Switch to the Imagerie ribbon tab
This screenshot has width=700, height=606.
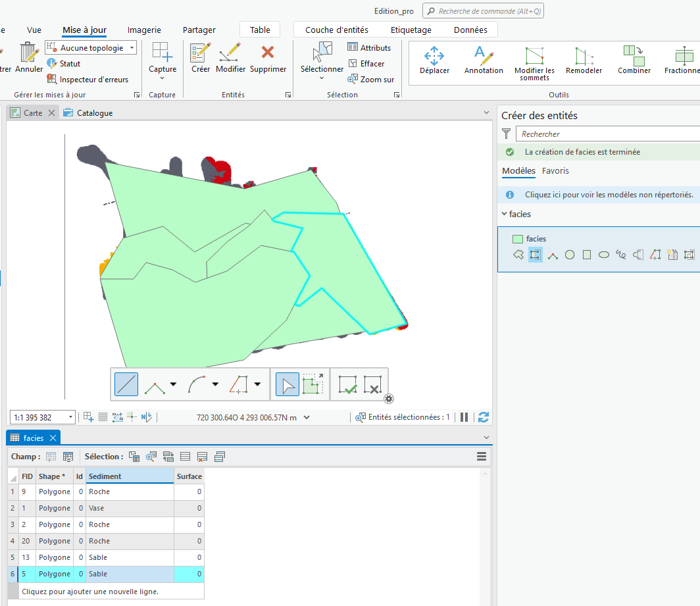pyautogui.click(x=144, y=30)
